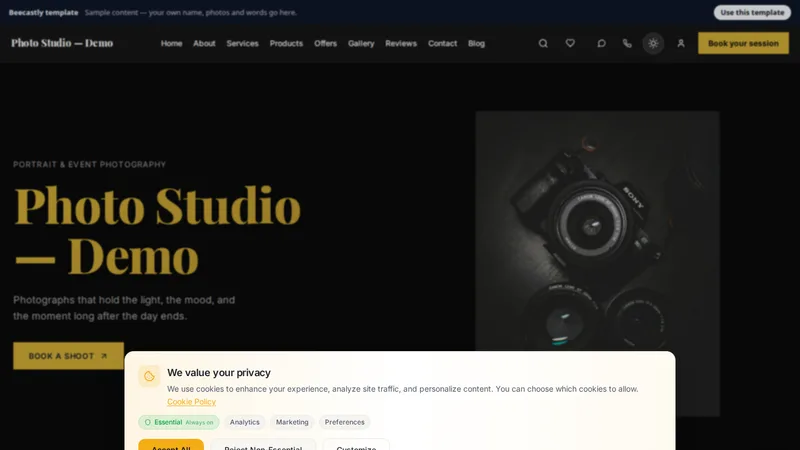This screenshot has height=450, width=800.
Task: Open the Cookie Policy link
Action: (191, 402)
